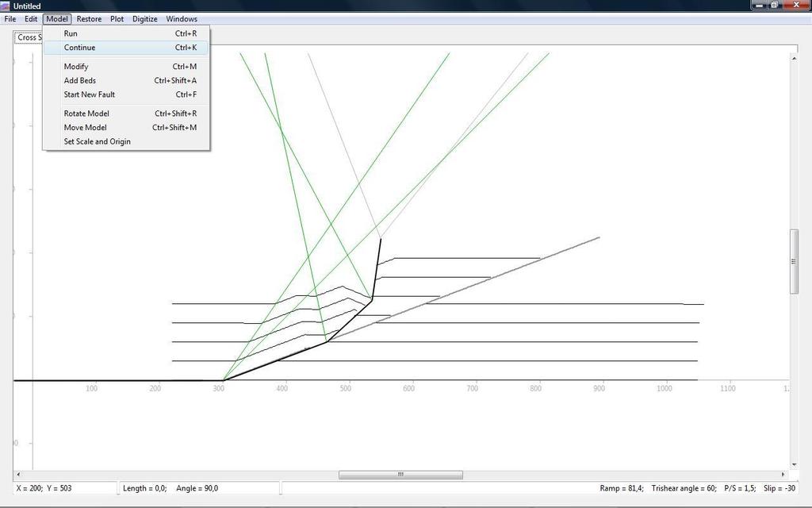Minimize the Untitled window

coord(759,6)
